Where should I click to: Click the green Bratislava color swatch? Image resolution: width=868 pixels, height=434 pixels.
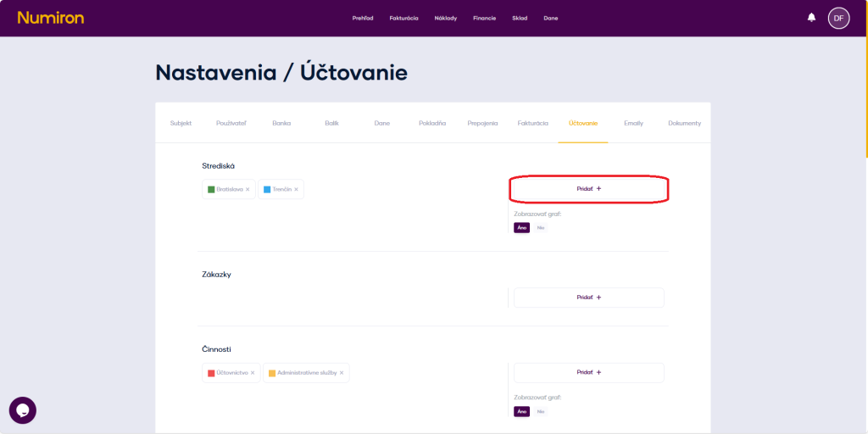(211, 189)
